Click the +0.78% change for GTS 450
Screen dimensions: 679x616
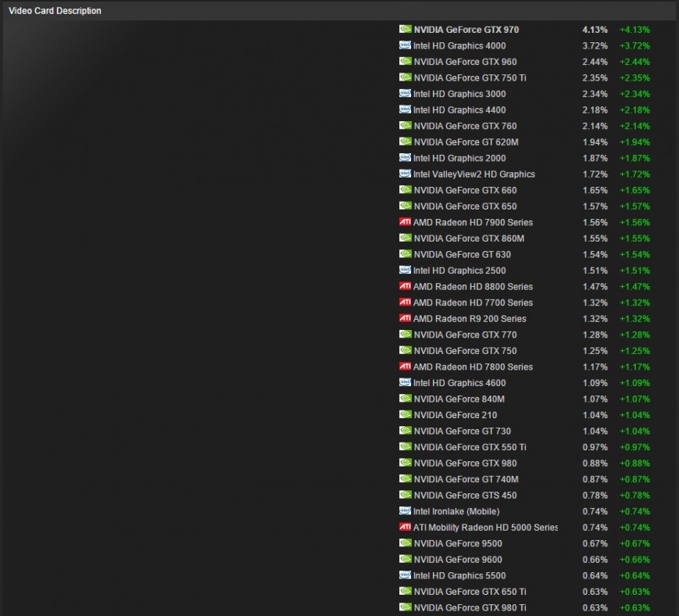tap(634, 495)
